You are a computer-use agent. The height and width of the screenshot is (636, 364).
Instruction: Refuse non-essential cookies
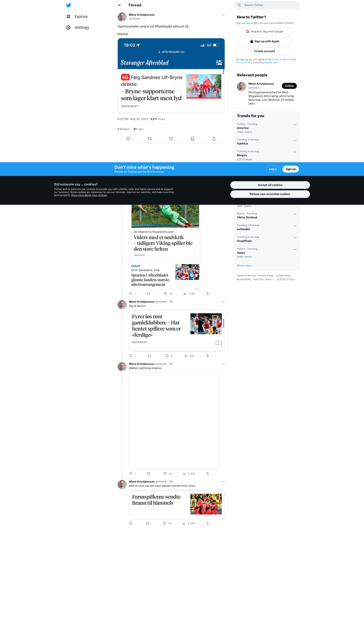270,194
